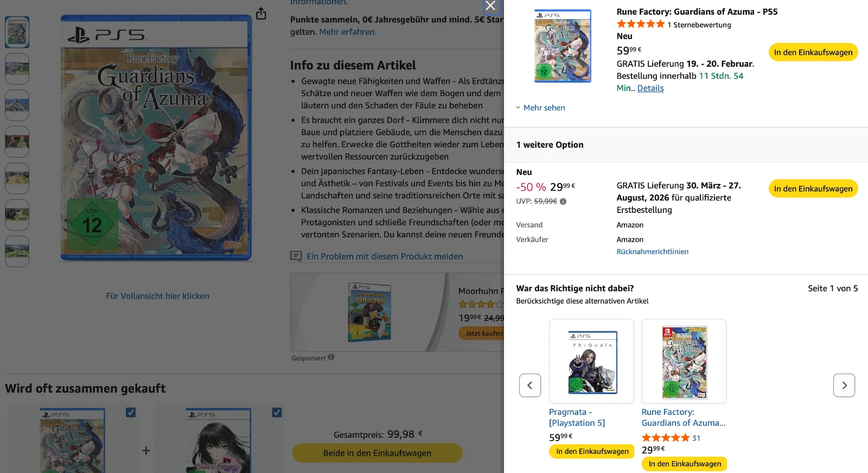The width and height of the screenshot is (868, 473).
Task: Click the plus sign between bundled items
Action: click(x=146, y=450)
